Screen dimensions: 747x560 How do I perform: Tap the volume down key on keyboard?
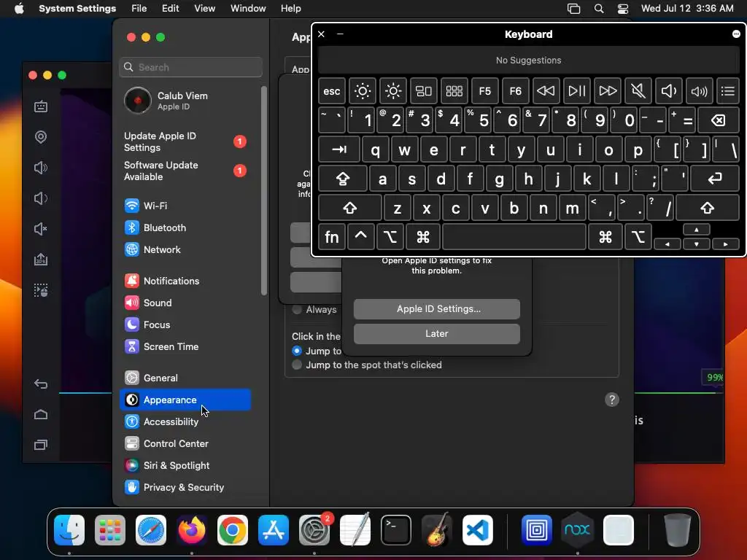click(x=668, y=91)
